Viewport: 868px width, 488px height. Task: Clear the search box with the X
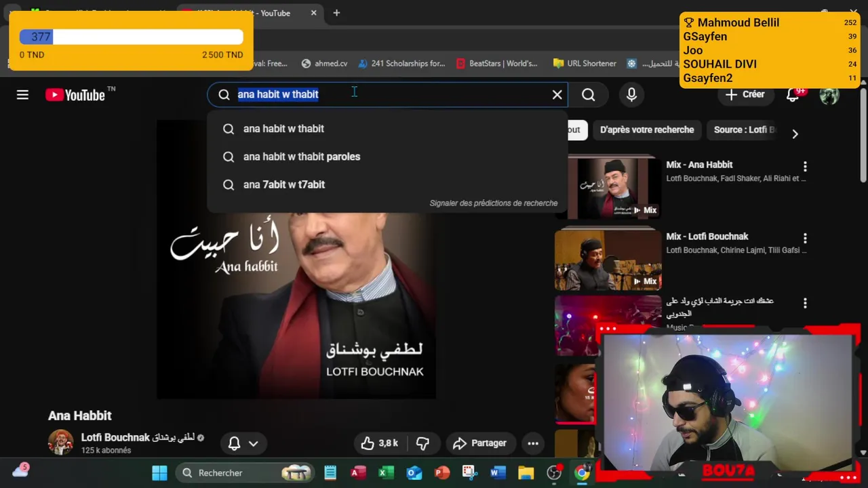(557, 95)
